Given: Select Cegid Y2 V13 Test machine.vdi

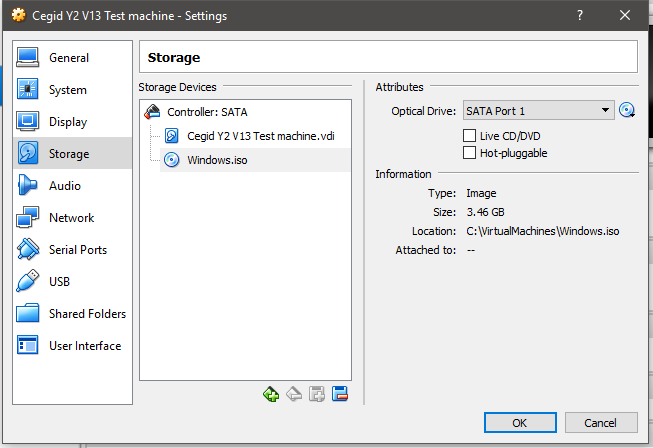Looking at the screenshot, I should tap(261, 136).
